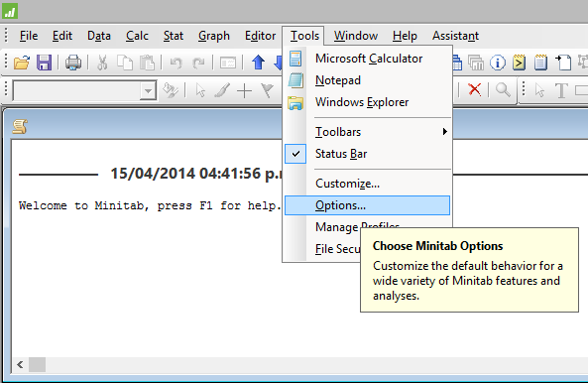Click the blue info circle icon
Viewport: 588px width, 383px height.
(x=498, y=63)
